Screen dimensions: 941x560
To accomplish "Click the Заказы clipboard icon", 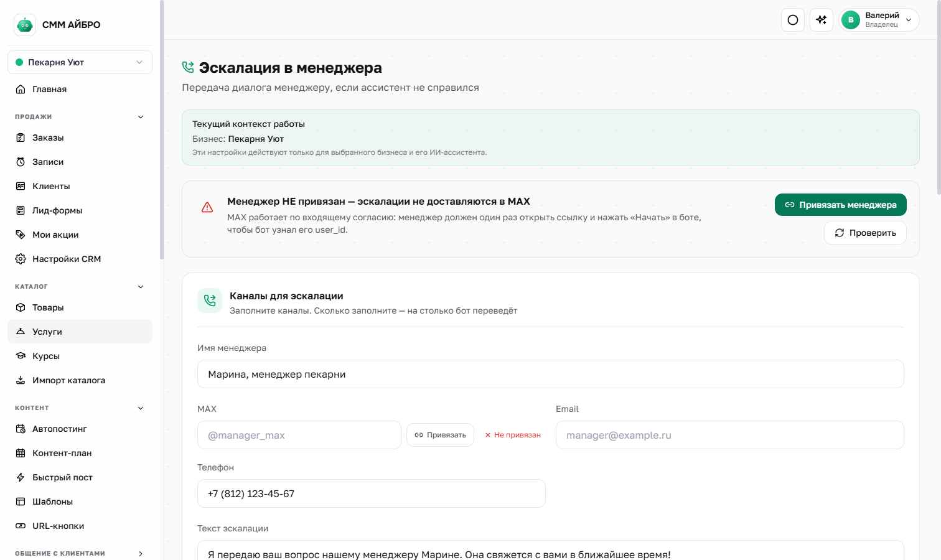I will coord(21,138).
